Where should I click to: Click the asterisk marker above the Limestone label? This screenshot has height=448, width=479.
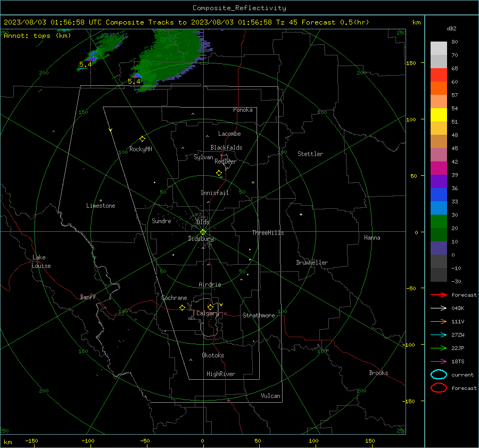pyautogui.click(x=101, y=201)
